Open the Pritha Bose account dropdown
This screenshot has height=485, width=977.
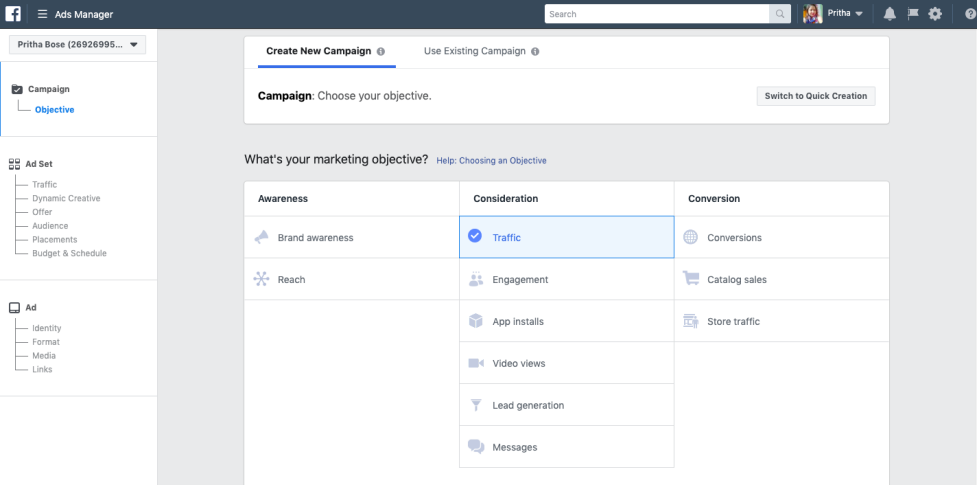(x=77, y=44)
